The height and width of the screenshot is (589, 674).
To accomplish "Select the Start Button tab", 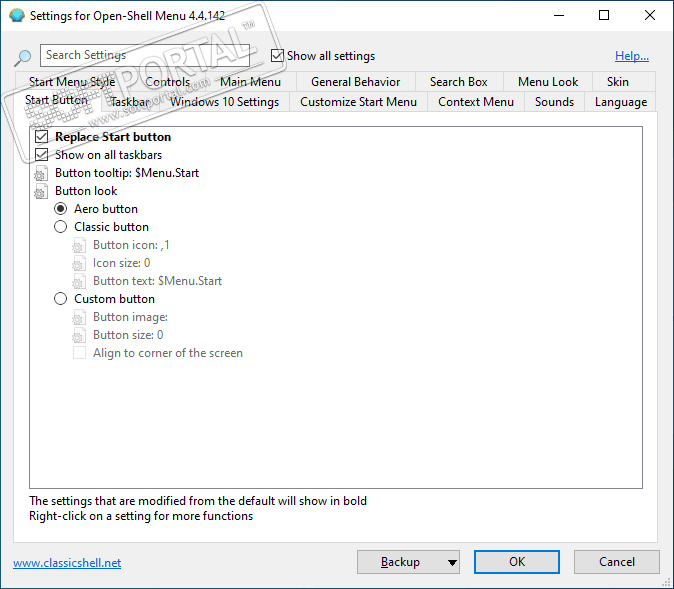I will coord(56,100).
